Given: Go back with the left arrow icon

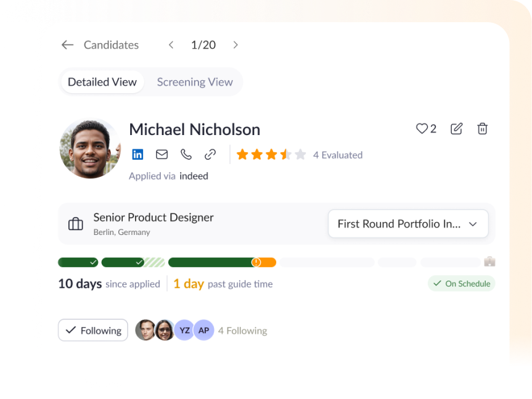Looking at the screenshot, I should tap(68, 45).
